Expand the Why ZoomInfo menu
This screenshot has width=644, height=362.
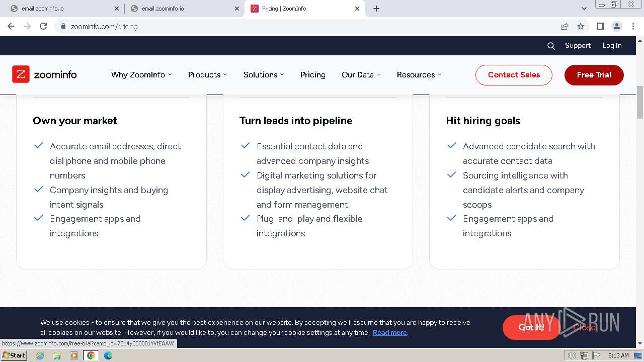[141, 74]
